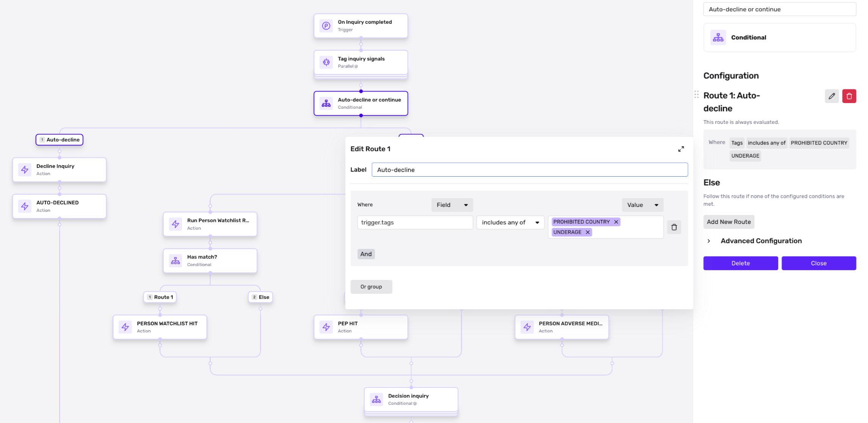This screenshot has width=868, height=423.
Task: Select the conditional icon on Auto-decline or continue
Action: (x=325, y=103)
